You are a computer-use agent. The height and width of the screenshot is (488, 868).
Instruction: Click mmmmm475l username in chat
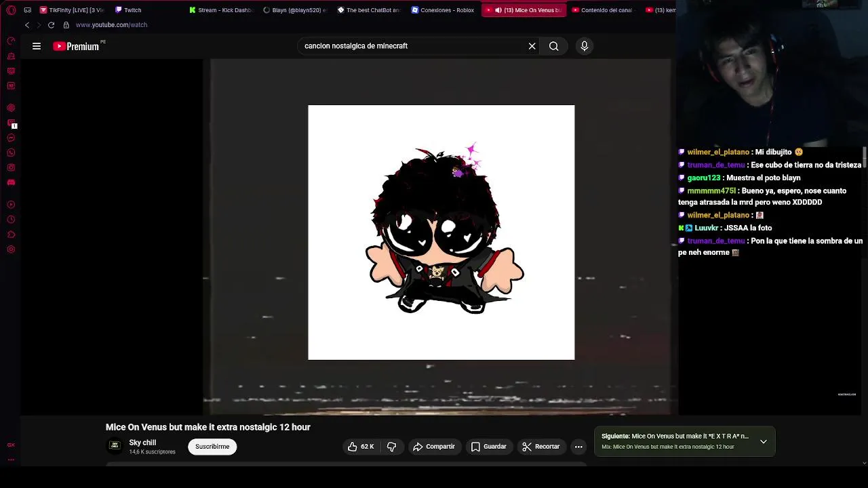(711, 191)
